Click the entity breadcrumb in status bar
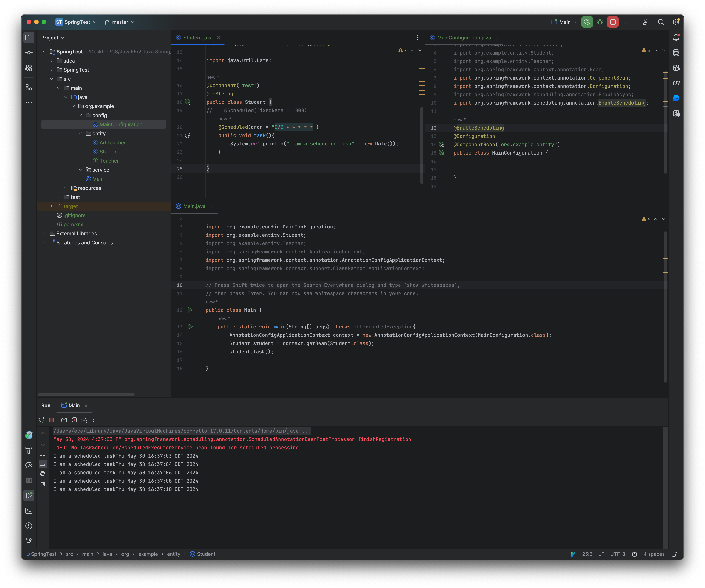 point(174,554)
